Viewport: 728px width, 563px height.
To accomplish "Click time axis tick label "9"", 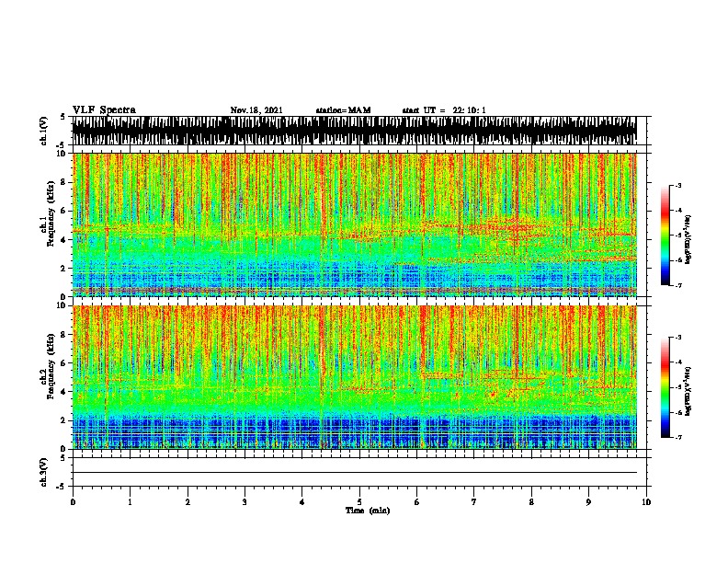I will tap(588, 502).
